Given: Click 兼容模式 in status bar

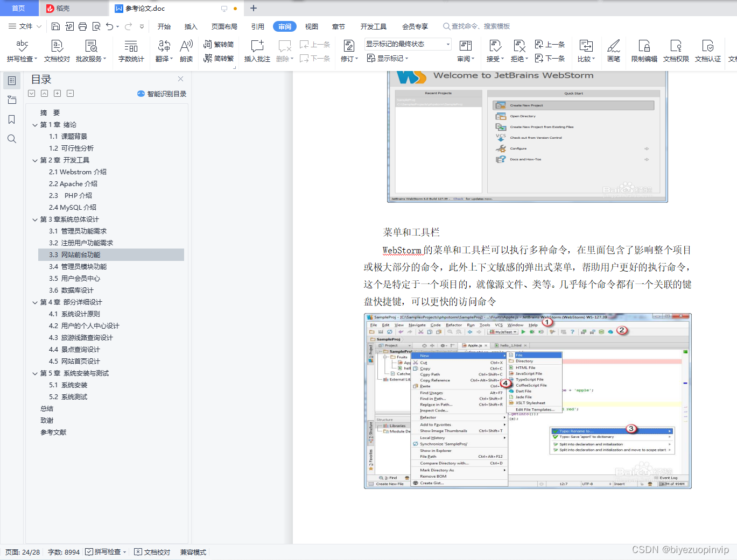Looking at the screenshot, I should point(193,552).
